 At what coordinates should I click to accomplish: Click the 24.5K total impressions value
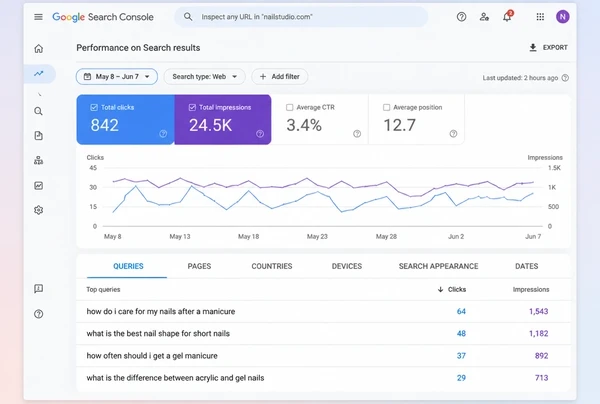tap(210, 125)
